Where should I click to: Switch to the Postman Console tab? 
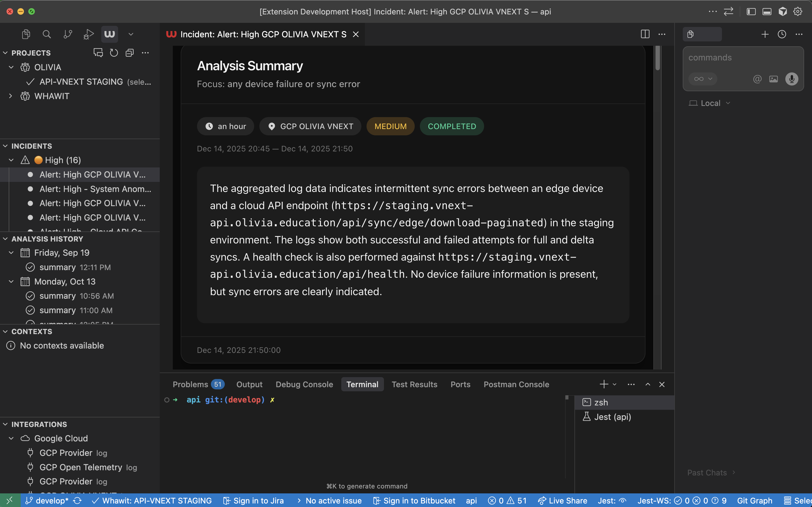coord(516,384)
